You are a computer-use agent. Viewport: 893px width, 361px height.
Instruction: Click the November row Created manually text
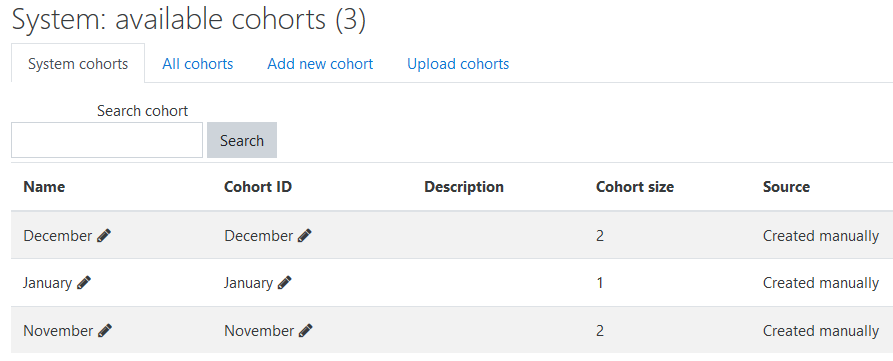click(821, 331)
